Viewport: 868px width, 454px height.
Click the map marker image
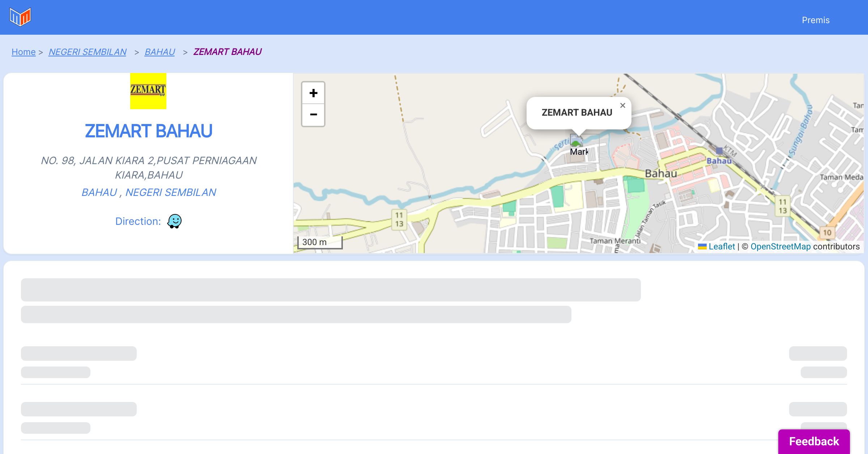576,141
